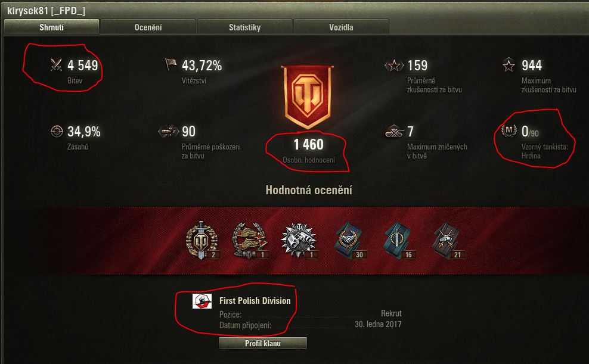The height and width of the screenshot is (364, 589).
Task: Select the handshake ribbon with count 30
Action: [348, 241]
